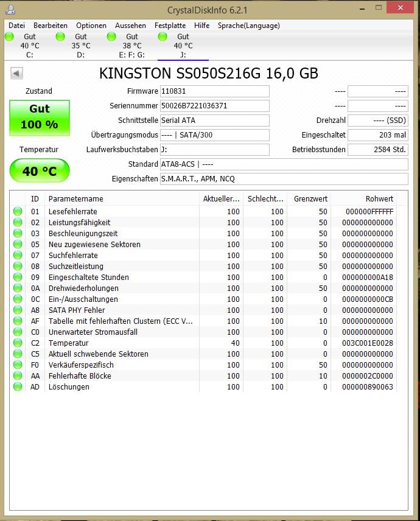
Task: Click status dot for Ein-/Ausschaltungen row
Action: (x=18, y=299)
